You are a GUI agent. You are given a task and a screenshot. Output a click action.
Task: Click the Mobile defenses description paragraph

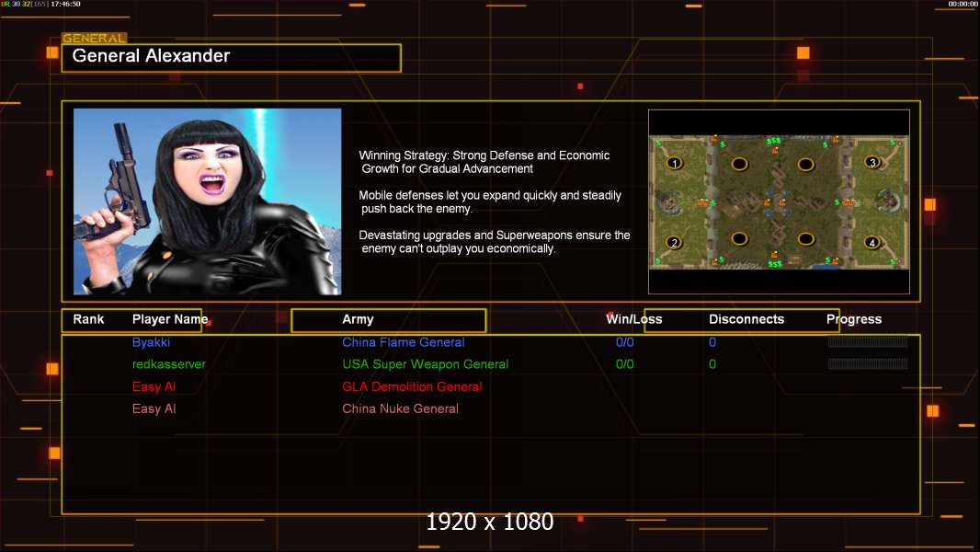pyautogui.click(x=490, y=201)
